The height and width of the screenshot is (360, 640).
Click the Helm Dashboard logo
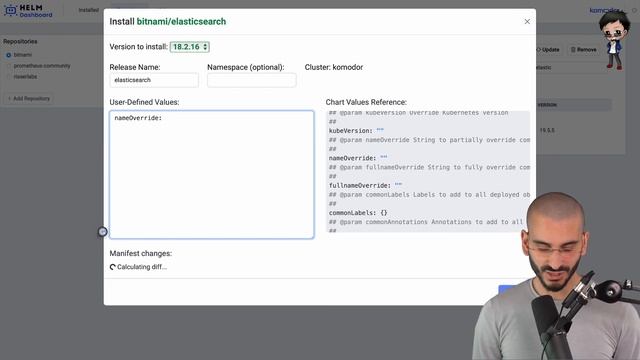tap(28, 11)
